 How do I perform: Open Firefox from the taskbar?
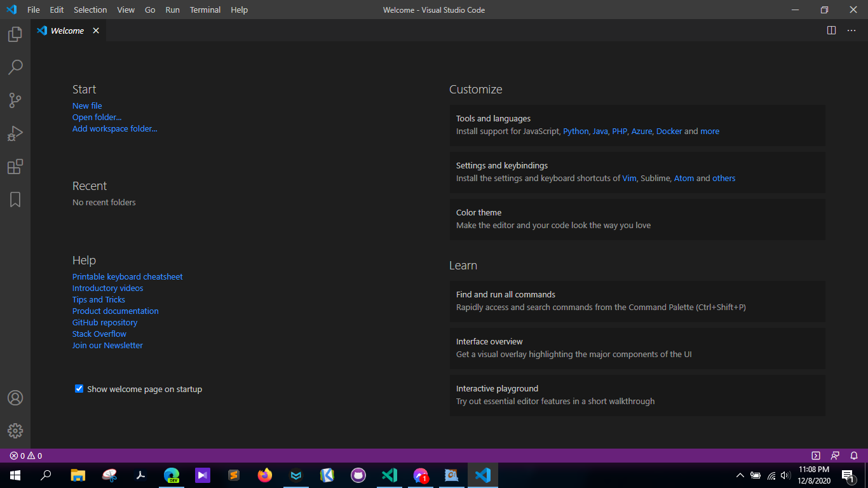tap(265, 475)
